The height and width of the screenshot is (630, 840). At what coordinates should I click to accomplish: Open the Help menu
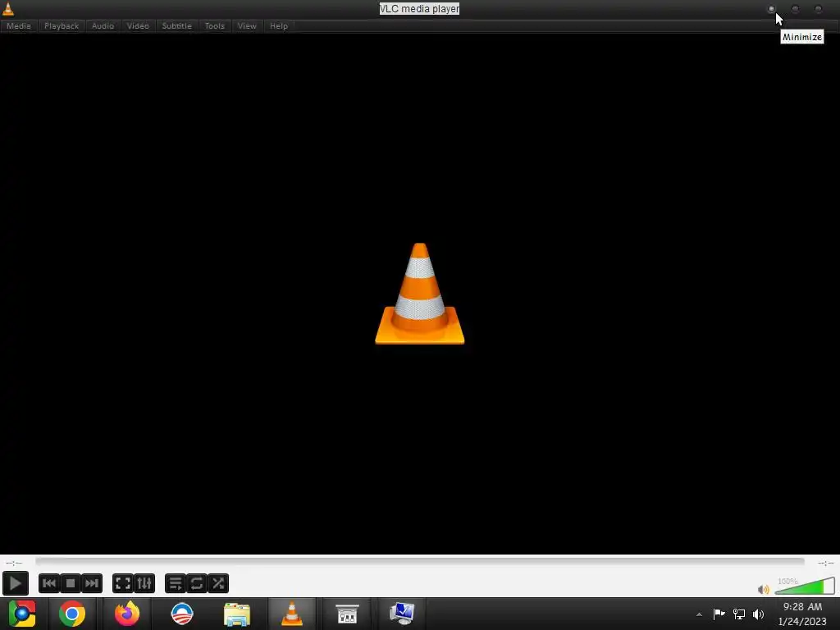[x=279, y=25]
